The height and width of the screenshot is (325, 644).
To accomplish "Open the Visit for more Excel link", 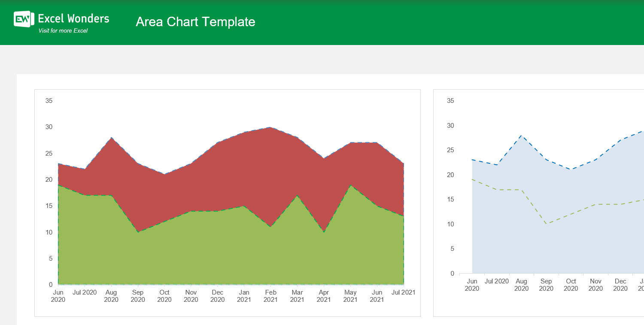I will pos(63,31).
